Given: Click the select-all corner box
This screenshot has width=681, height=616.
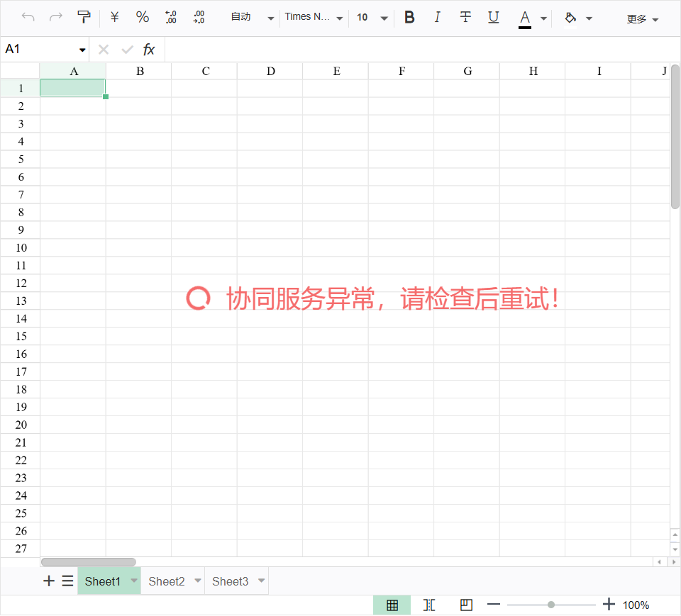Looking at the screenshot, I should pyautogui.click(x=20, y=71).
